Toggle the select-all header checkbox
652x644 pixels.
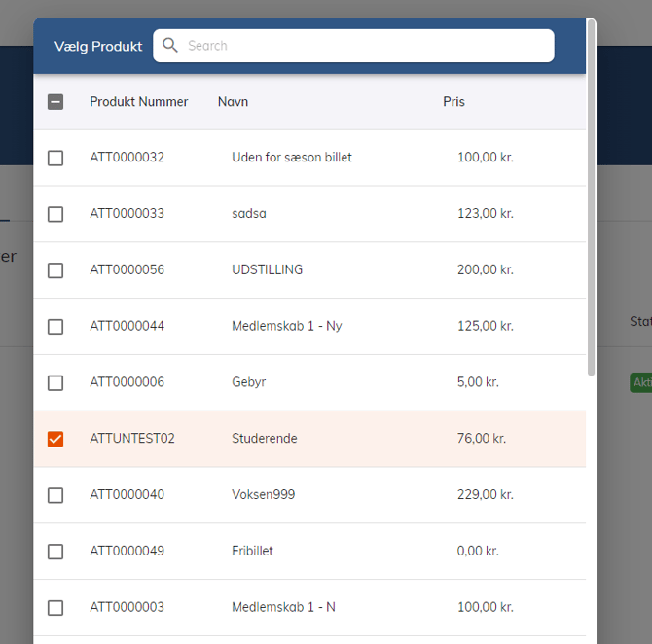tap(55, 102)
